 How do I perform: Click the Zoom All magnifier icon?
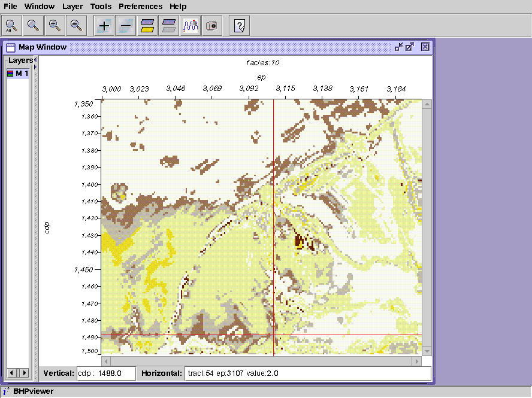pyautogui.click(x=11, y=26)
